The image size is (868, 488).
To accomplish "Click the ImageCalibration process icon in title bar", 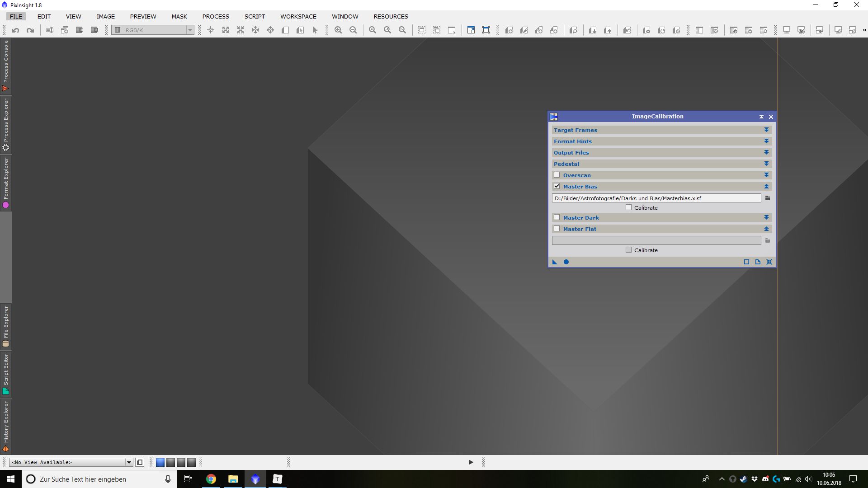I will 554,117.
